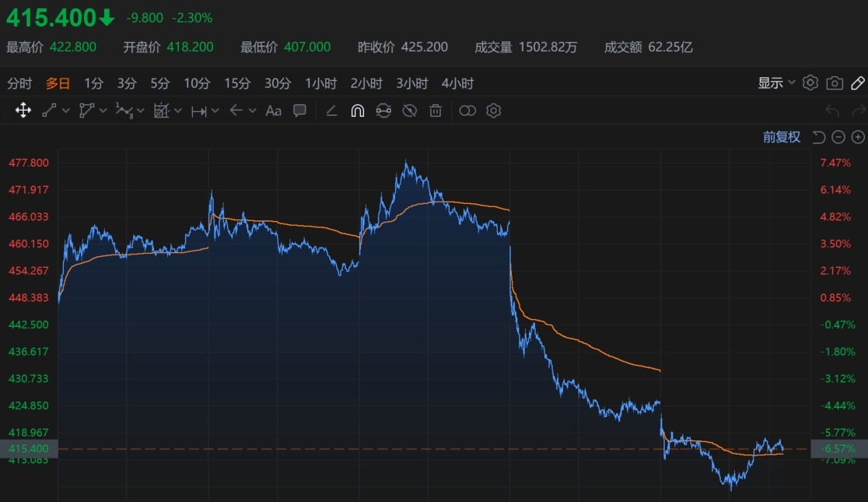Select the angle line tool
Screen dimensions: 868x502
(x=331, y=111)
